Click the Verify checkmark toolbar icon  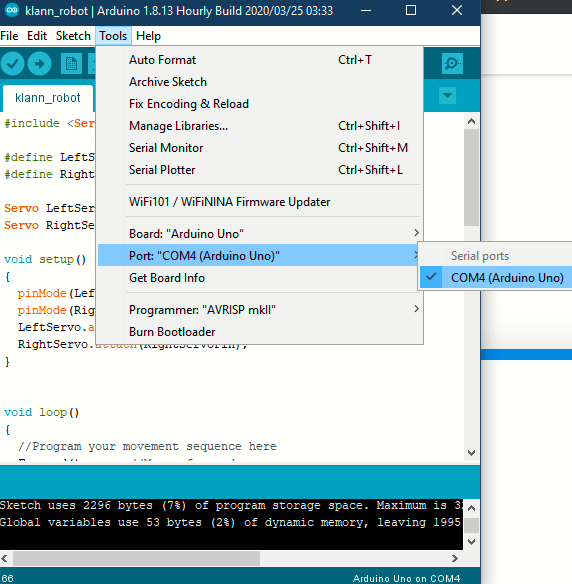point(13,64)
